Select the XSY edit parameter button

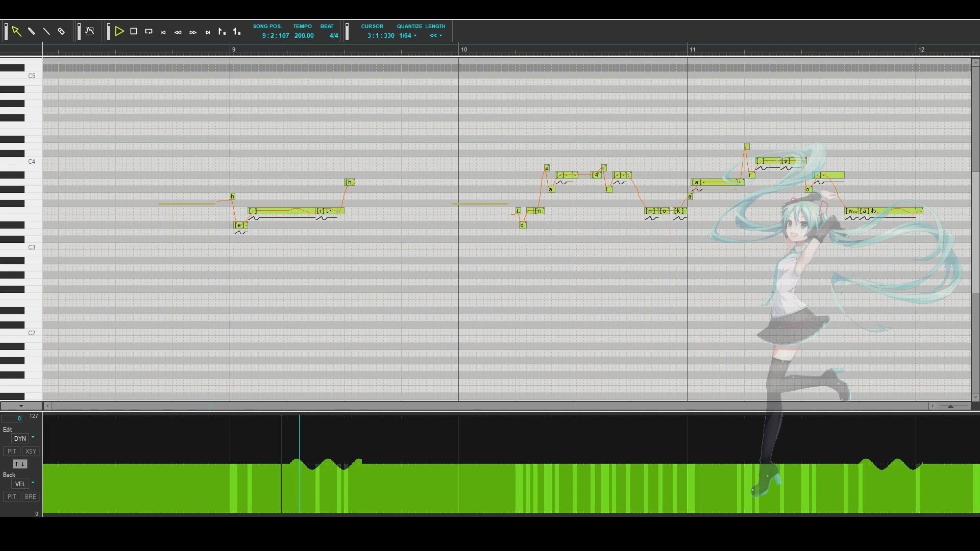[31, 452]
